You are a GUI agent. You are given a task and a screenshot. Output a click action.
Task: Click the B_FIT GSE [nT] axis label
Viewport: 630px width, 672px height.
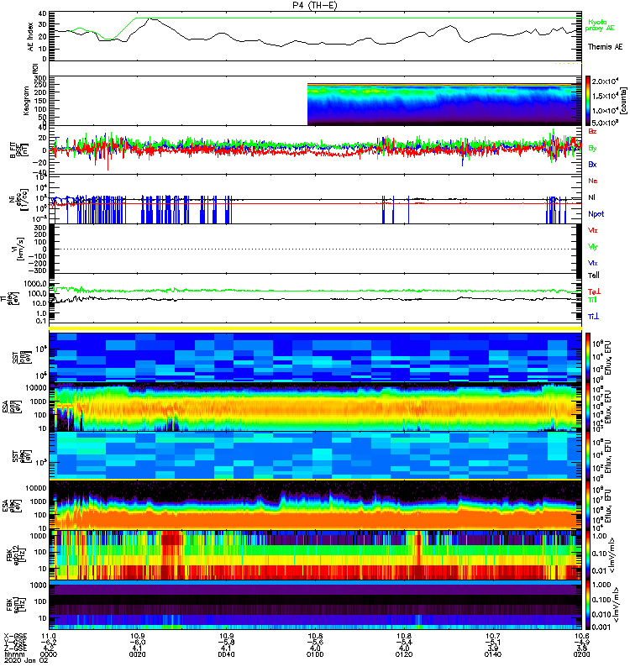click(18, 150)
